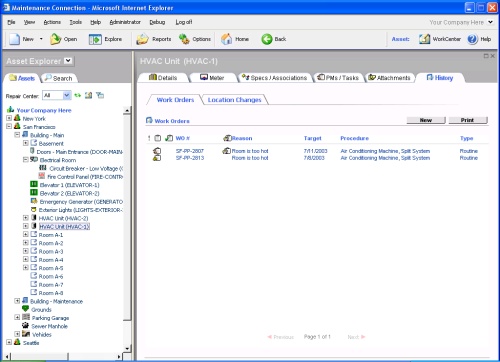
Task: Click the Reports toolbar icon
Action: 142,39
